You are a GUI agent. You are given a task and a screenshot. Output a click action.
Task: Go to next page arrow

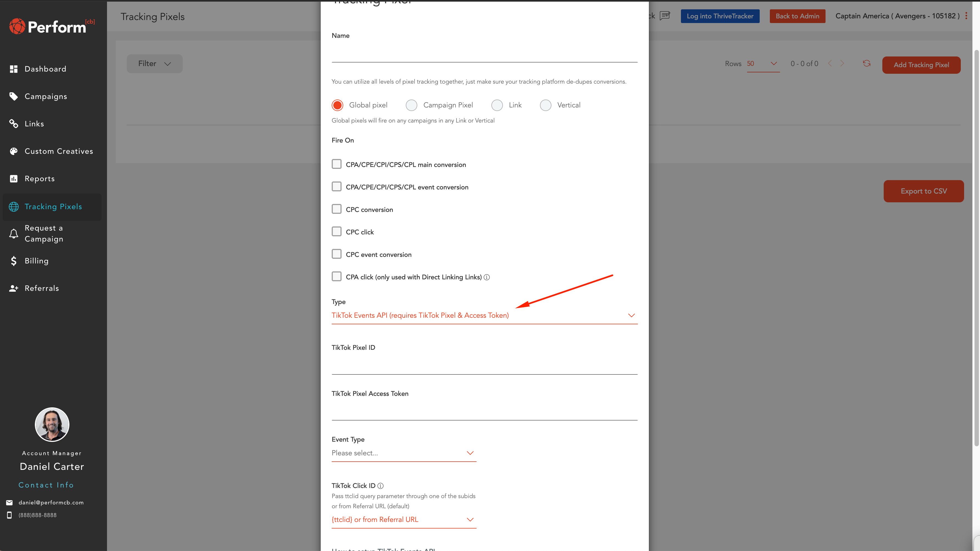[x=842, y=63]
